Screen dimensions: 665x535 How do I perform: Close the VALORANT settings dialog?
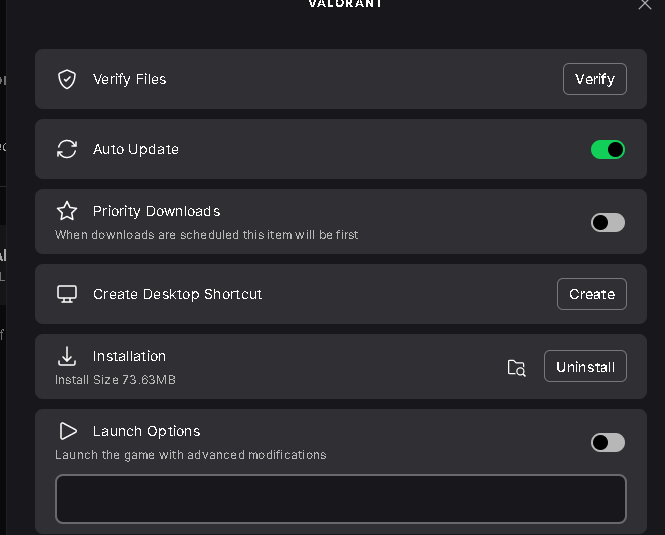pos(645,4)
